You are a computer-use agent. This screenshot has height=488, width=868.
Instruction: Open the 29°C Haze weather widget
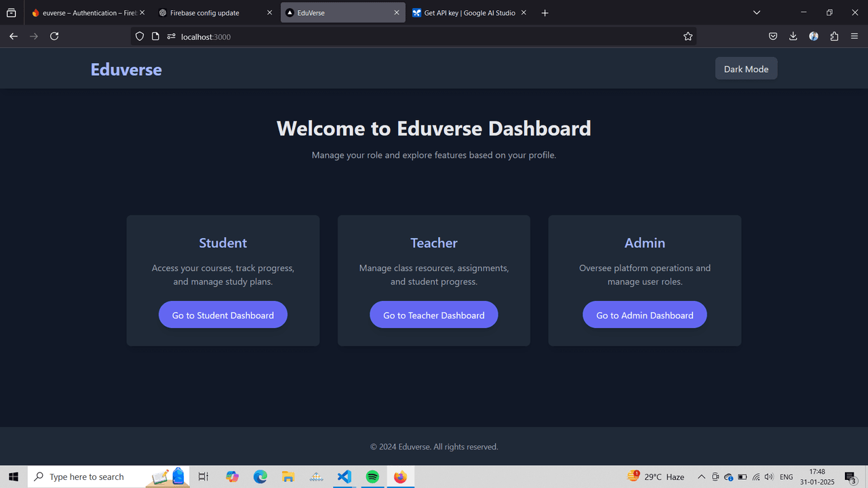tap(656, 476)
